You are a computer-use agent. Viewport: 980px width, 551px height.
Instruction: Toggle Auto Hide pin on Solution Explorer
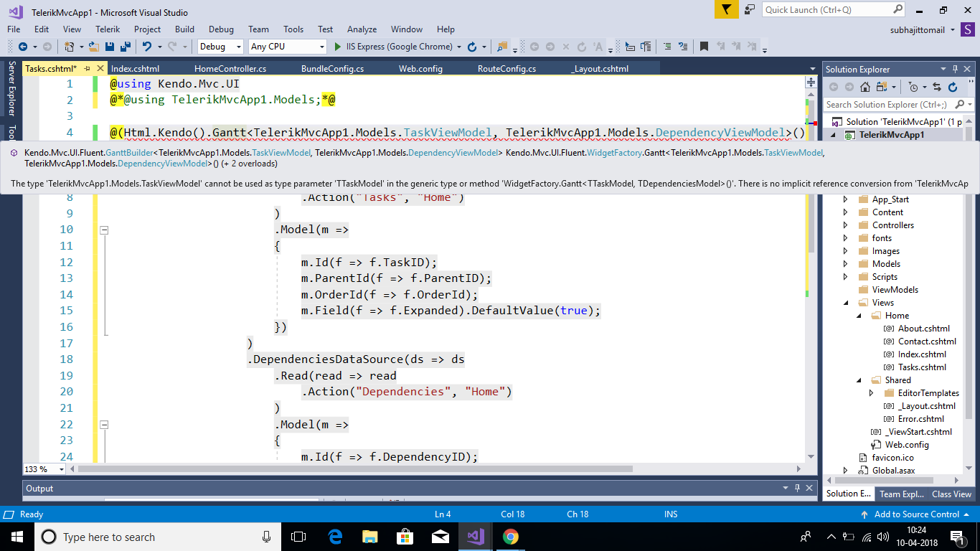pyautogui.click(x=955, y=69)
